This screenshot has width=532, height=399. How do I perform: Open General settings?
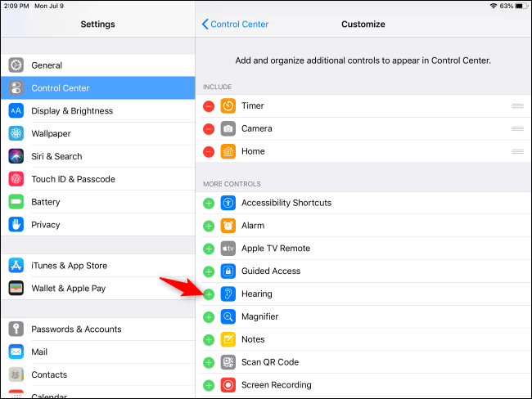47,65
